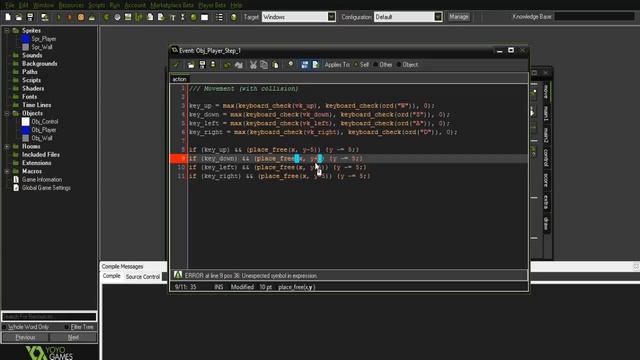
Task: Click the Knowledge Base search field
Action: [594, 17]
